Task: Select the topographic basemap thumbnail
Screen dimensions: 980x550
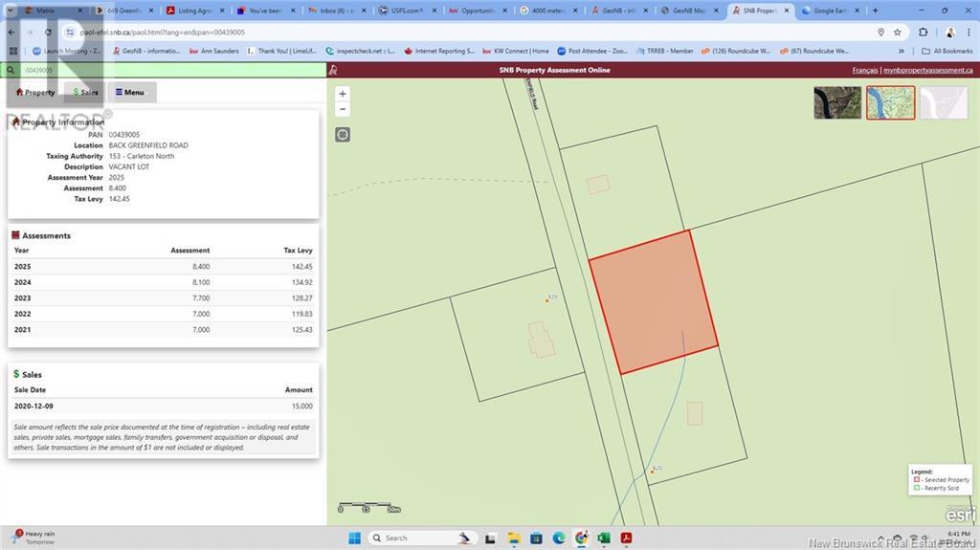Action: point(890,102)
